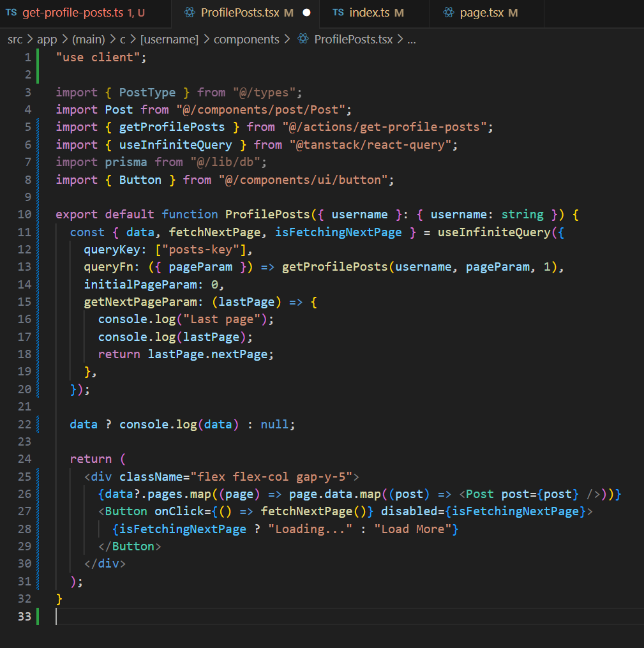Click the string type annotation
The width and height of the screenshot is (644, 648).
pyautogui.click(x=522, y=214)
